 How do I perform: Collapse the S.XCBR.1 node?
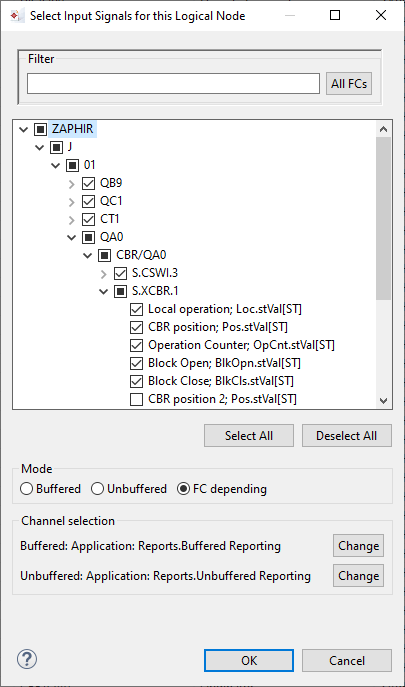[104, 291]
